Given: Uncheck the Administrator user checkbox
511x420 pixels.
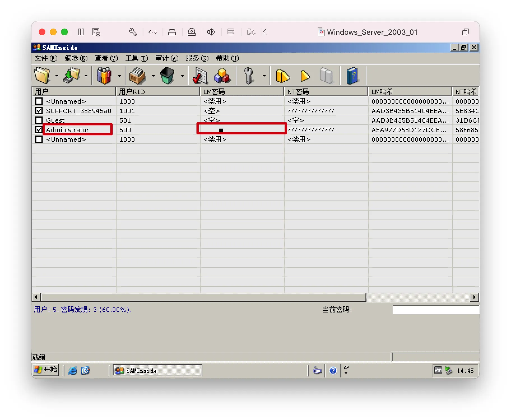Looking at the screenshot, I should click(39, 130).
